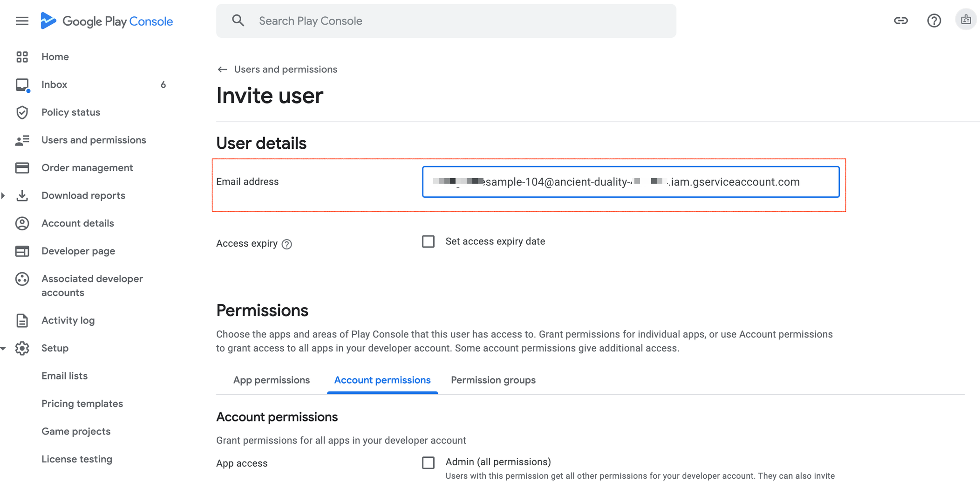This screenshot has width=980, height=483.
Task: Open the help question mark icon
Action: 933,21
